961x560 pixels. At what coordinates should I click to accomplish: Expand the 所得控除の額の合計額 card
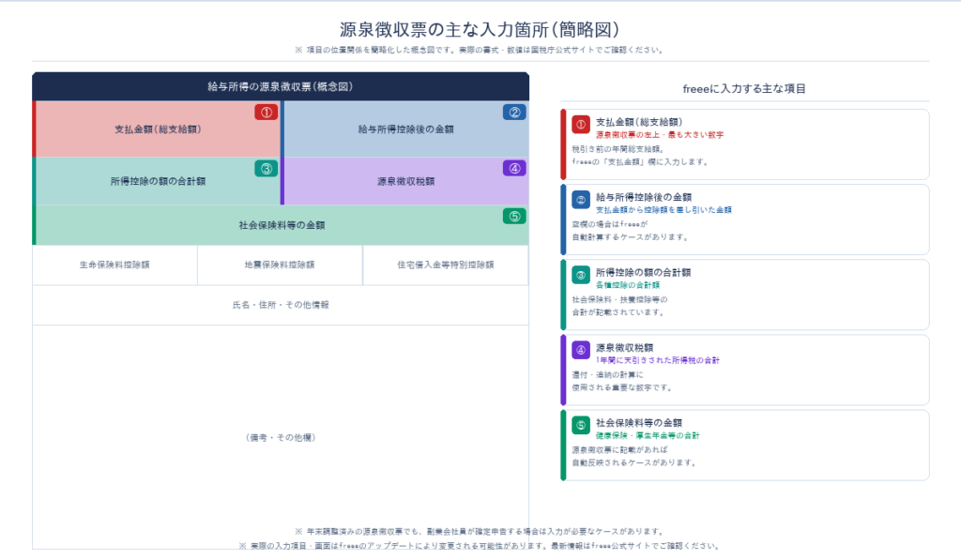[744, 295]
